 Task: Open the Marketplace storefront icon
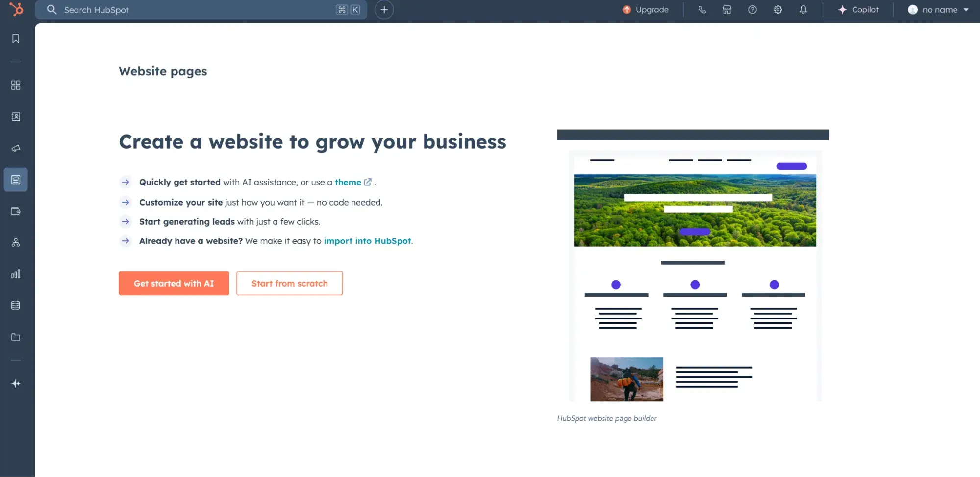point(727,10)
